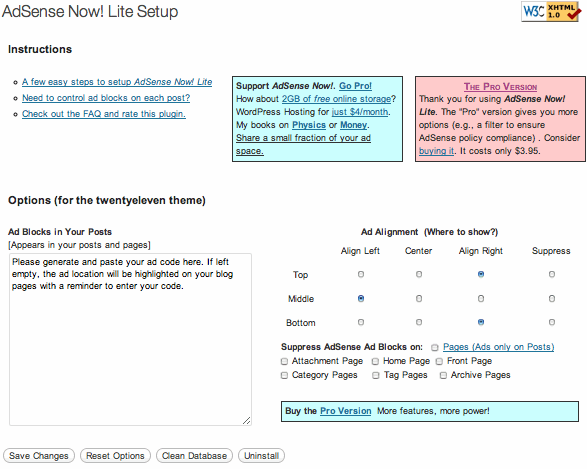
Task: Select Top Center radio button
Action: (x=419, y=274)
